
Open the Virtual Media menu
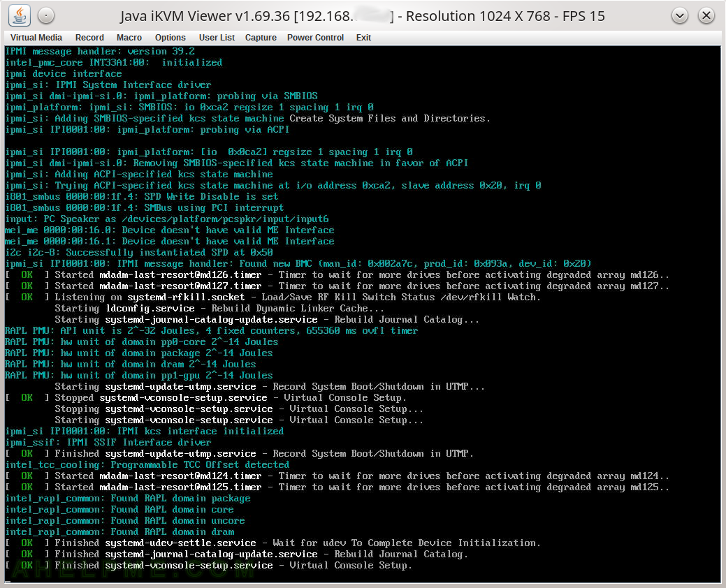click(36, 38)
